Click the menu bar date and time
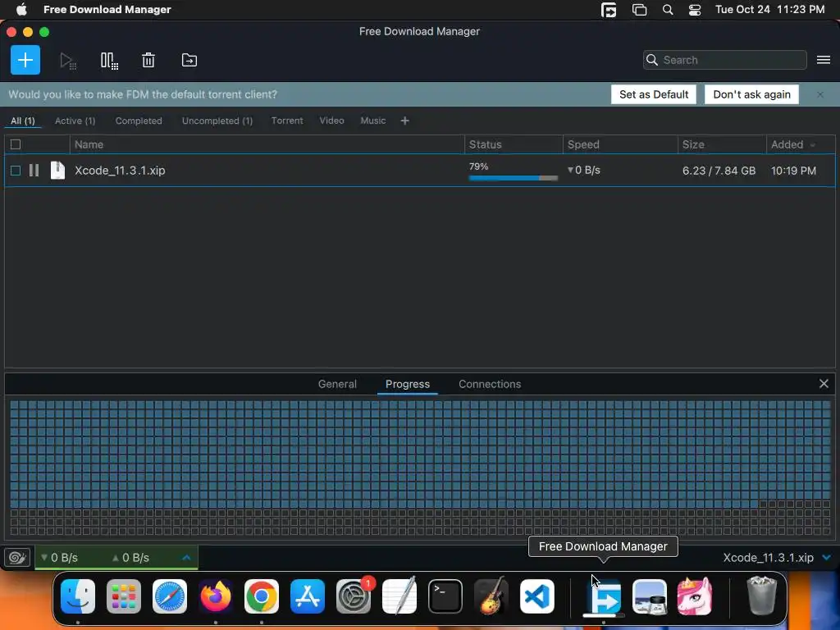840x630 pixels. [x=769, y=10]
